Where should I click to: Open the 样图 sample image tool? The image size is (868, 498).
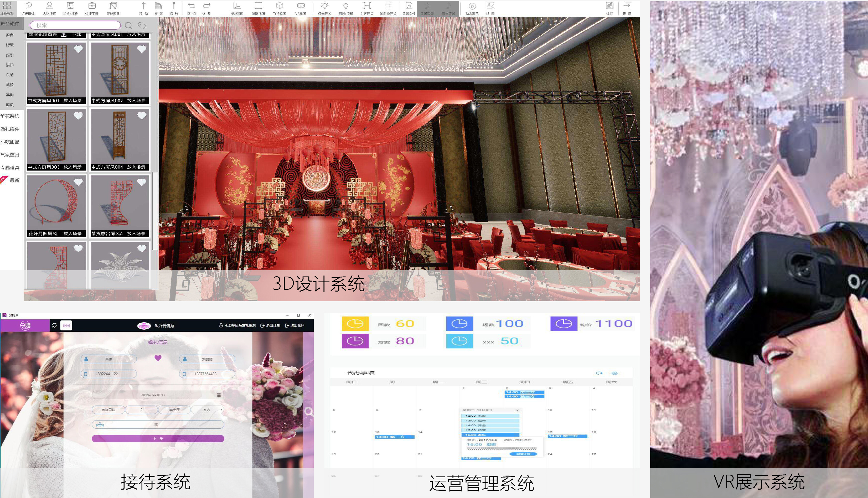click(490, 8)
